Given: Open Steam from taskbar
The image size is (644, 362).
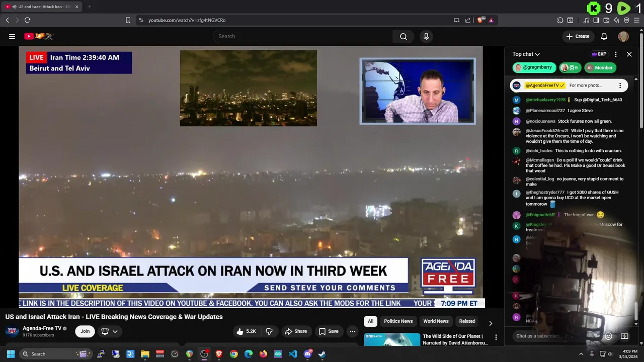Looking at the screenshot, I should [x=322, y=354].
